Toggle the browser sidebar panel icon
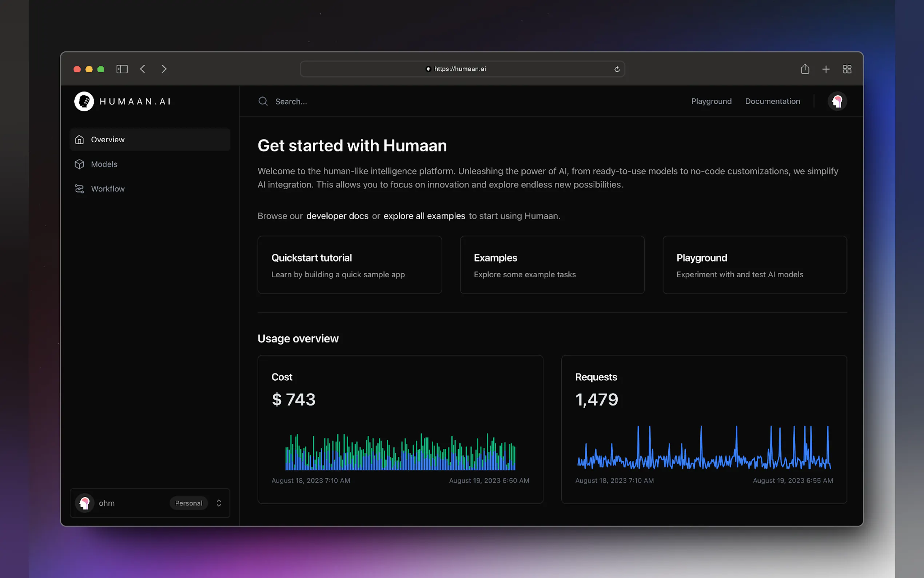This screenshot has width=924, height=578. 122,69
